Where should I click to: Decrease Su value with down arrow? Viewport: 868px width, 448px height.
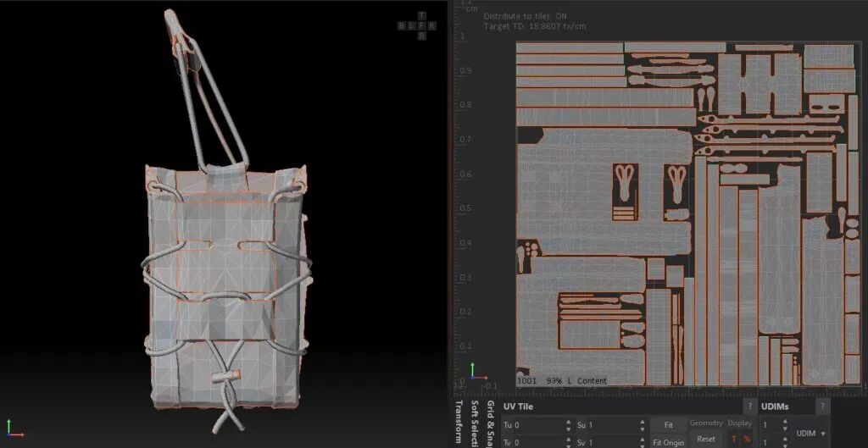[643, 429]
